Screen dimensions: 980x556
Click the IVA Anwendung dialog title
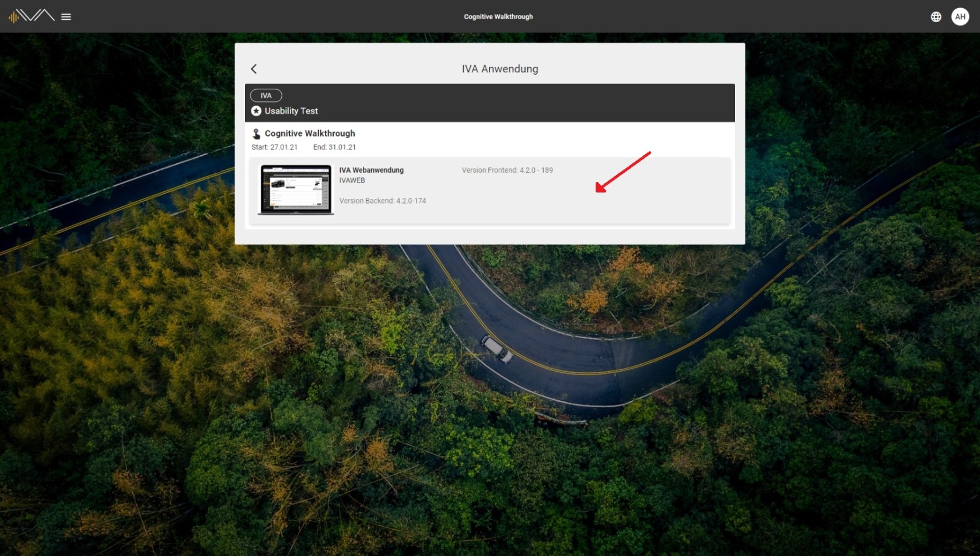click(x=500, y=69)
